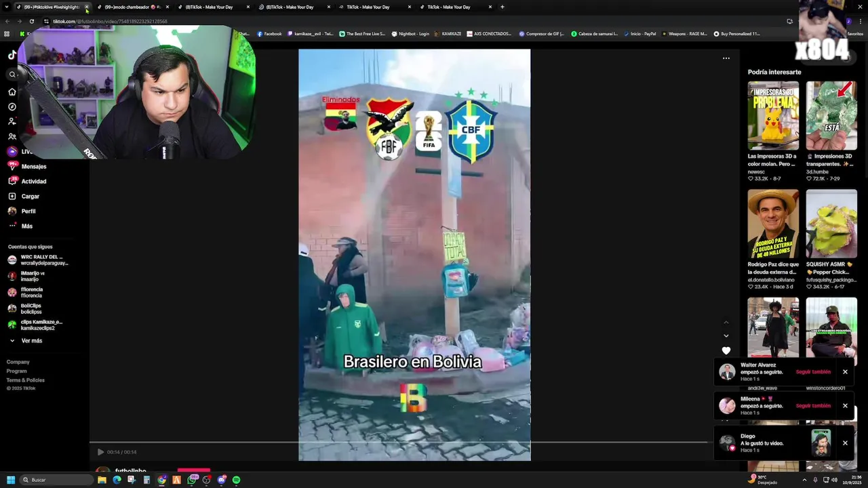
Task: Open the taskbar weather widget
Action: (762, 480)
